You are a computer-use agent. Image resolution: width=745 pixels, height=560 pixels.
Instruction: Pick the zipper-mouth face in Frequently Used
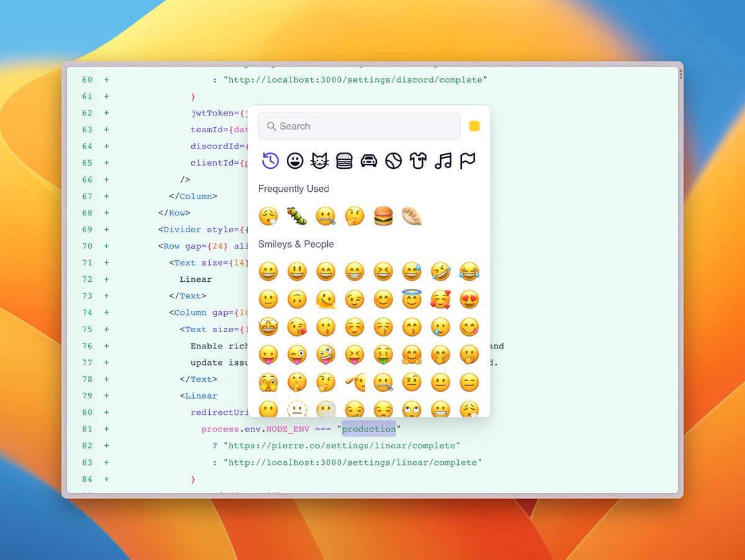pyautogui.click(x=326, y=216)
